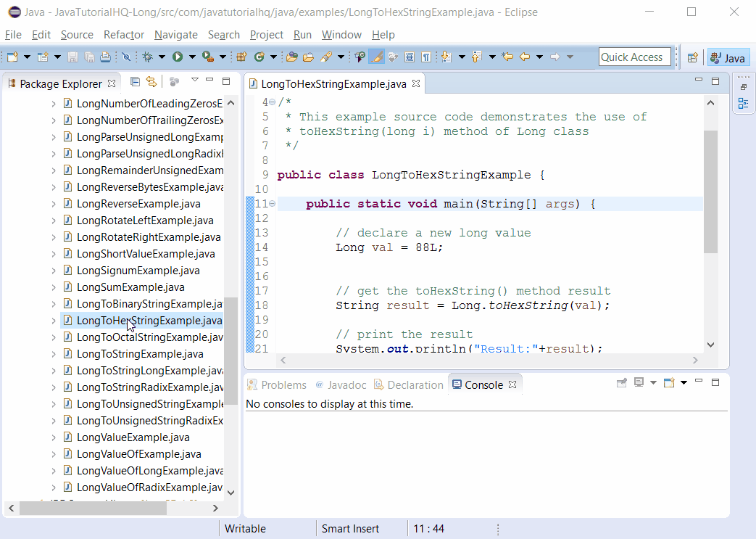
Task: Click inside the Quick Access field
Action: point(634,56)
